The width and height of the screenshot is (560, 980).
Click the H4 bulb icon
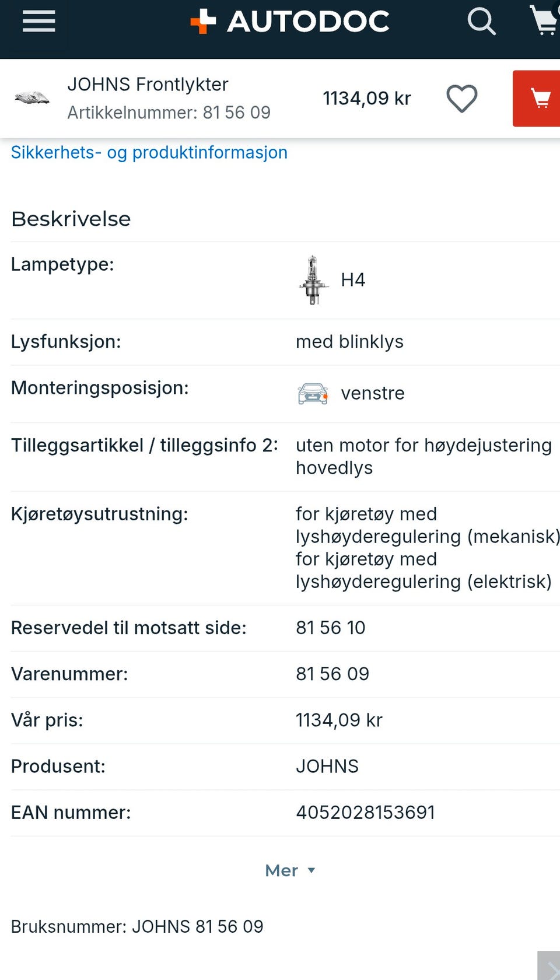click(313, 280)
